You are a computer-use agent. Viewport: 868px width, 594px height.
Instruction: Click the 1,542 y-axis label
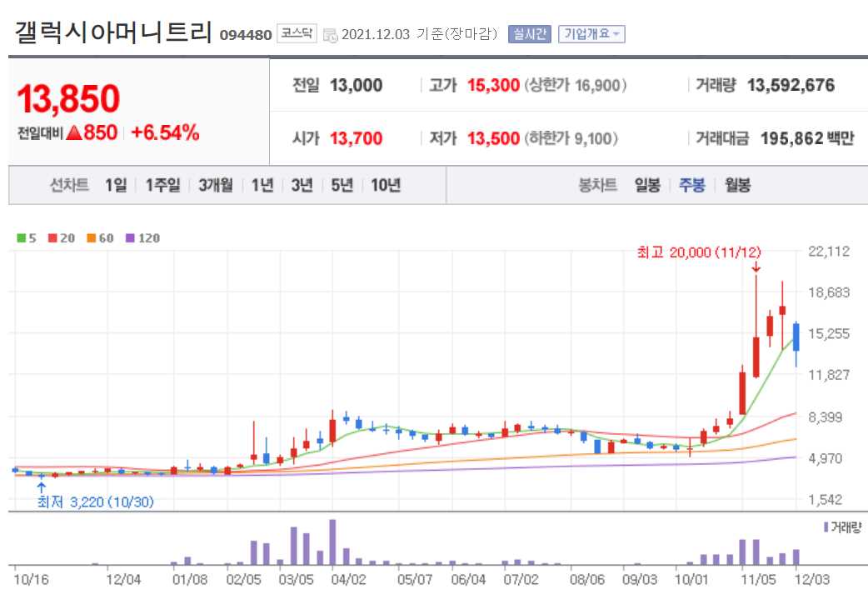point(826,500)
